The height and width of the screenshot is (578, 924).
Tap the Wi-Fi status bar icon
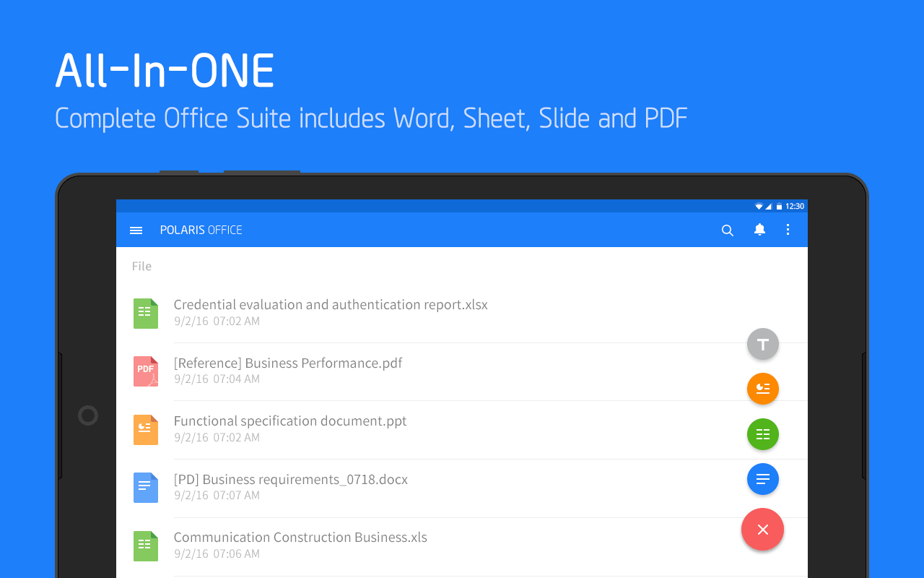click(759, 207)
